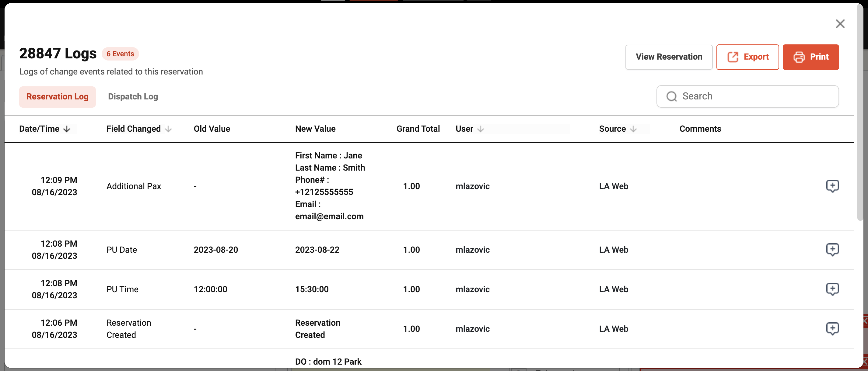The height and width of the screenshot is (371, 868).
Task: Open View Reservation button
Action: (669, 57)
